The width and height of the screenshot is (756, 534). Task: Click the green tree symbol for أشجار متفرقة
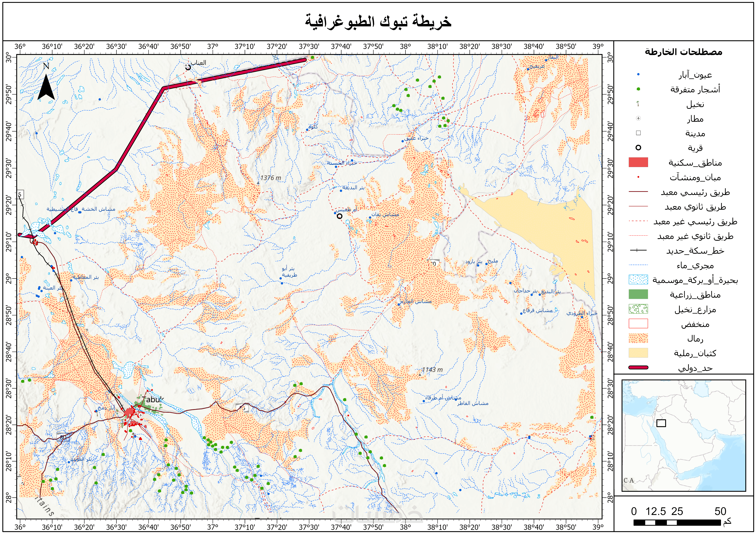click(x=638, y=89)
